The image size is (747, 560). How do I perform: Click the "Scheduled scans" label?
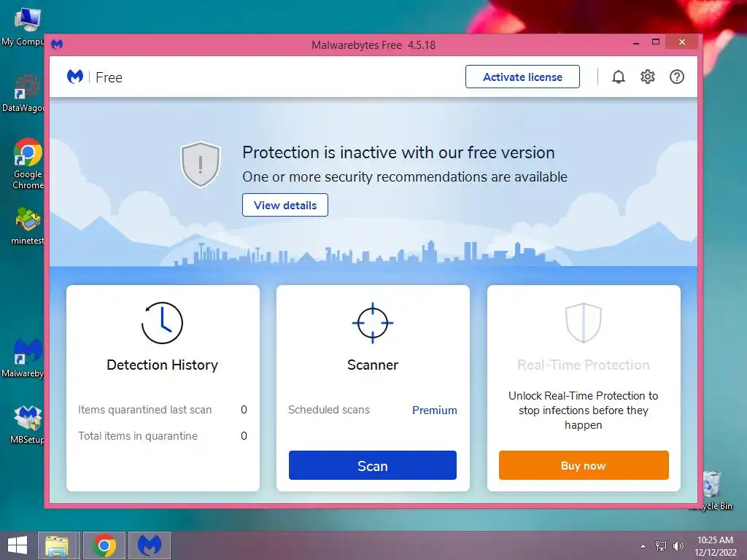coord(329,410)
